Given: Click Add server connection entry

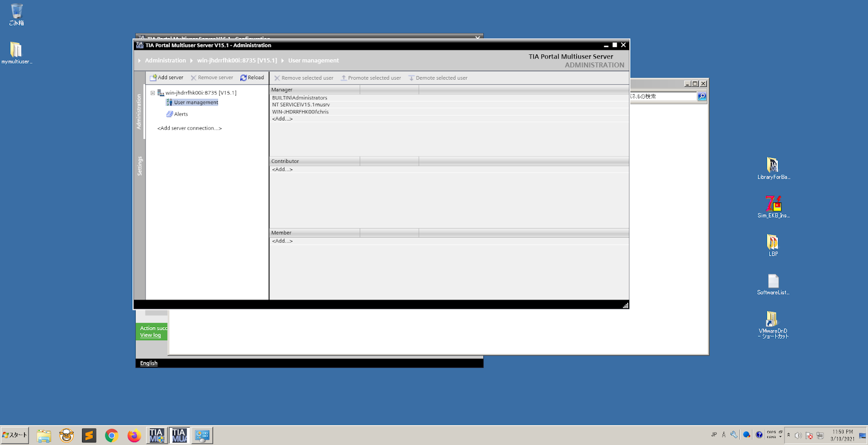Looking at the screenshot, I should point(189,129).
